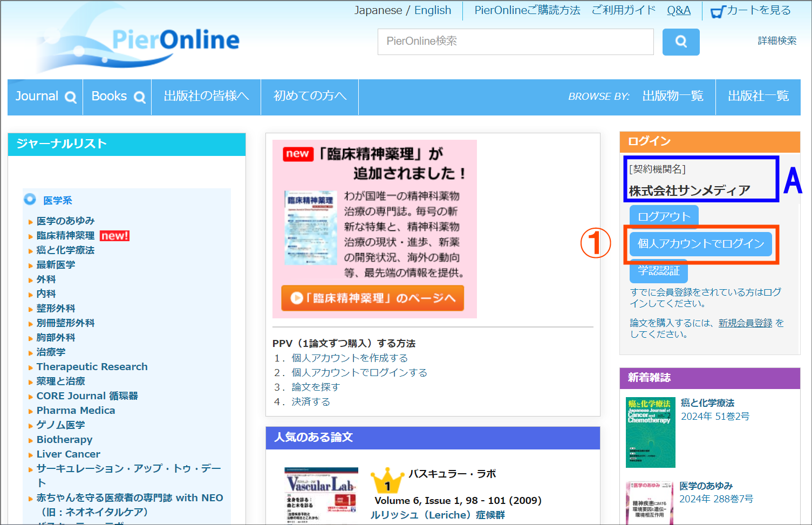Open サーキュレーション・アップ・トゥ・デート link
Image resolution: width=812 pixels, height=525 pixels.
coord(128,475)
